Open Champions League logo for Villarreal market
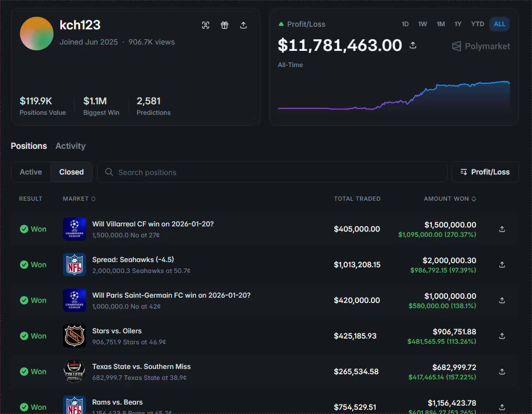The image size is (532, 414). coord(75,229)
